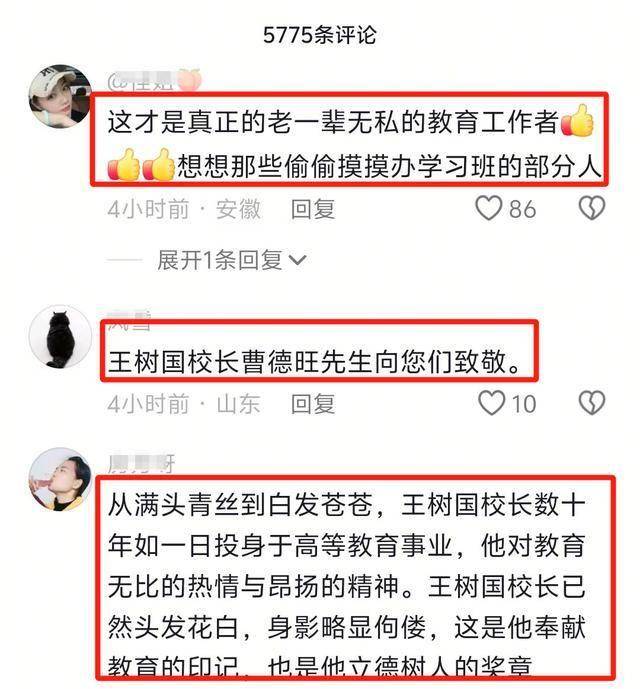Like the Anhui comment with 86 likes

tap(488, 208)
